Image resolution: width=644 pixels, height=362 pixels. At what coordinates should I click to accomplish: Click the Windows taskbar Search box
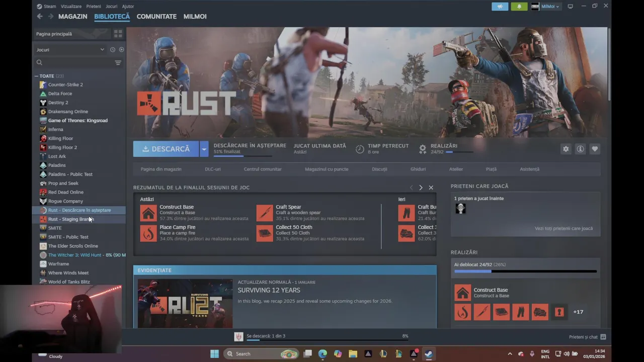(261, 353)
